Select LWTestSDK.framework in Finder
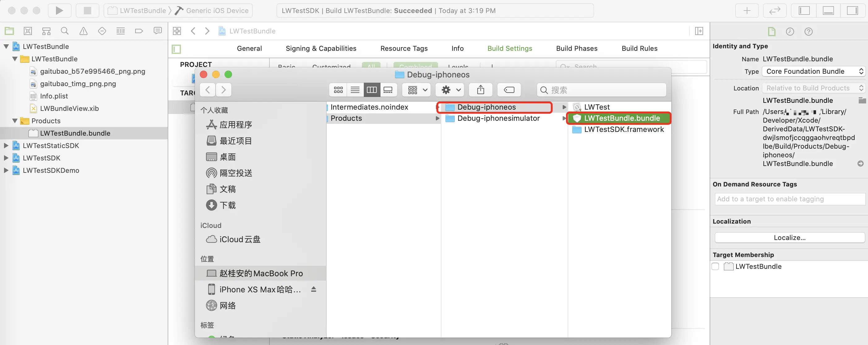This screenshot has width=868, height=345. tap(623, 129)
